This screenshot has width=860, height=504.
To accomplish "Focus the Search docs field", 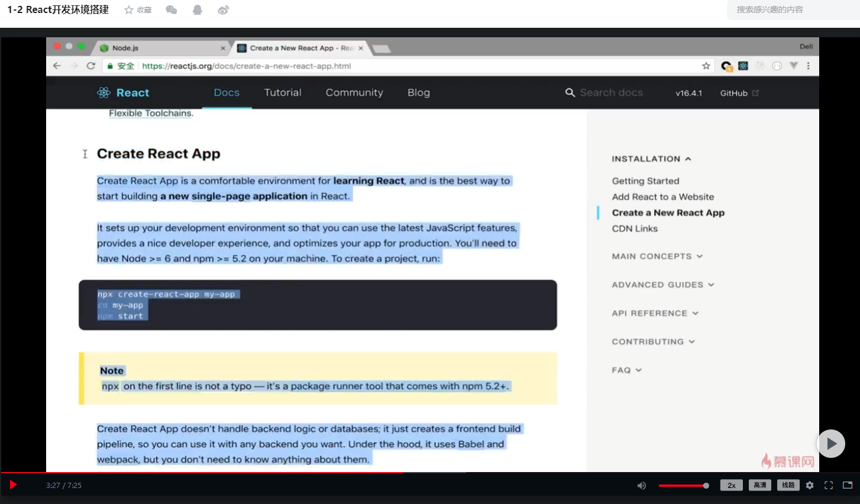I will click(612, 93).
